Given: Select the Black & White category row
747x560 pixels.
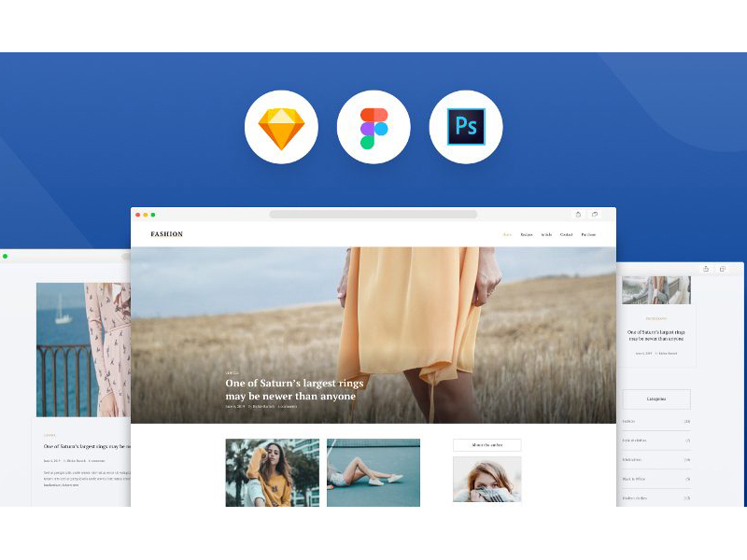Looking at the screenshot, I should pyautogui.click(x=656, y=479).
